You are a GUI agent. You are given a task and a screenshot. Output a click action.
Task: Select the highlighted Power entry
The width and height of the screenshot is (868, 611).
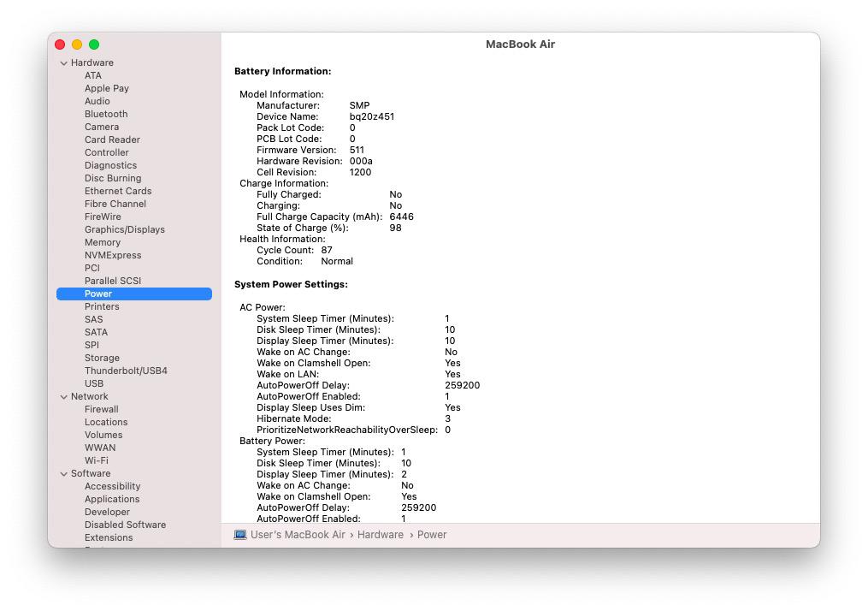point(134,294)
